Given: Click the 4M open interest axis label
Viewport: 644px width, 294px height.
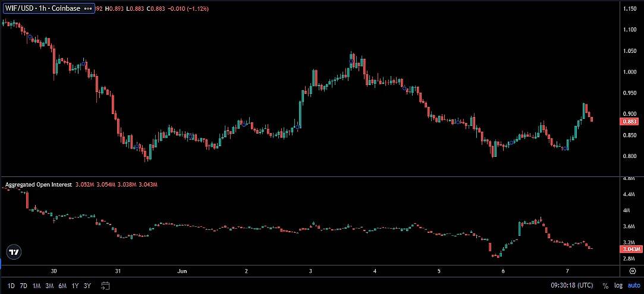Looking at the screenshot, I should point(627,210).
